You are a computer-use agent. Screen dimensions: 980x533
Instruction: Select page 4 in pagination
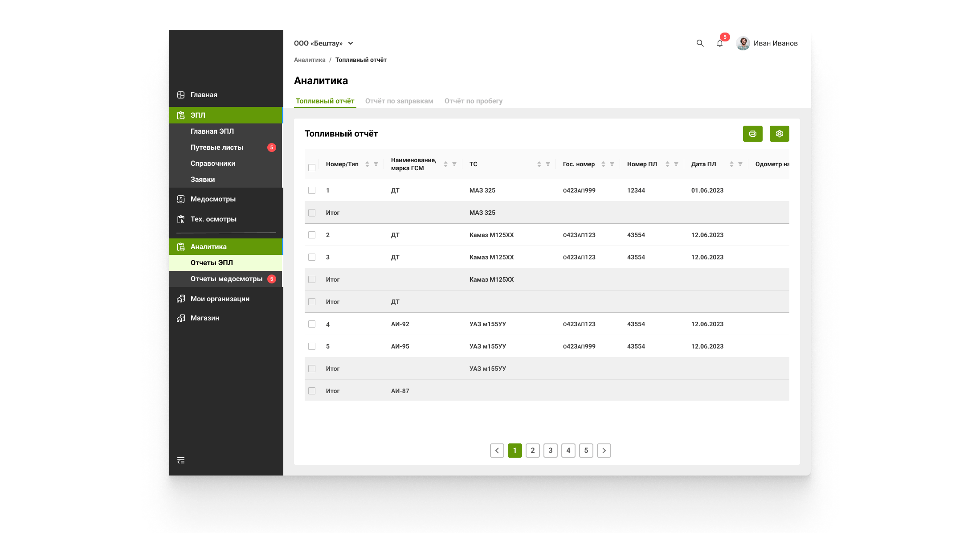[x=568, y=451]
